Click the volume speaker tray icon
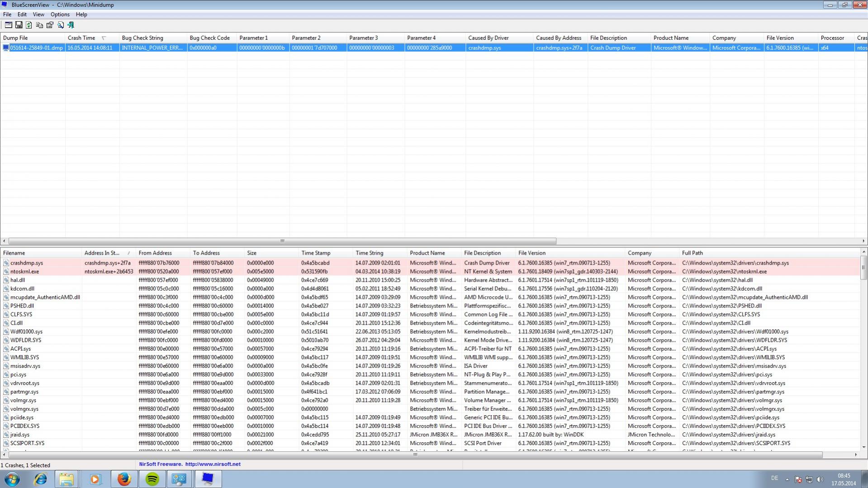Image resolution: width=868 pixels, height=488 pixels. [820, 479]
